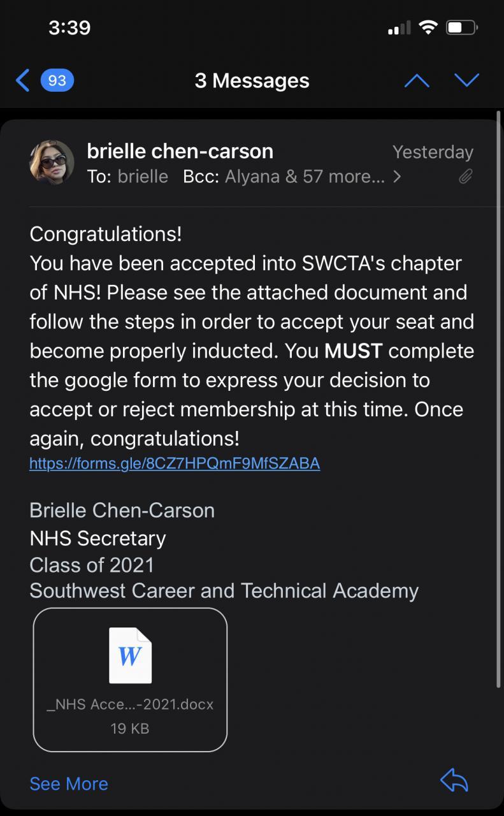Viewport: 504px width, 816px height.
Task: Go to next message with down arrow
Action: coord(466,80)
